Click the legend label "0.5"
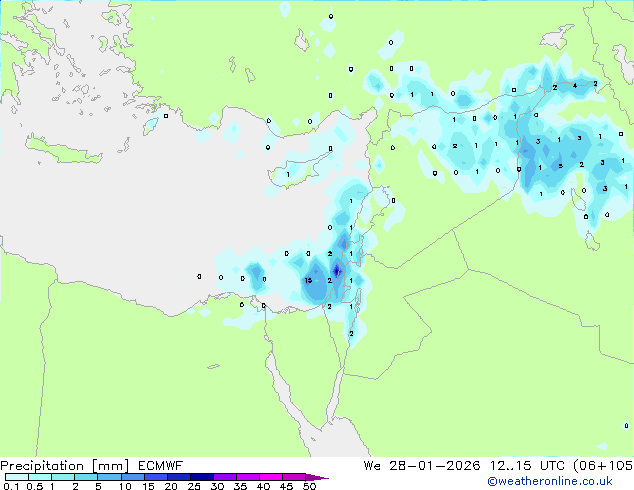 [34, 486]
